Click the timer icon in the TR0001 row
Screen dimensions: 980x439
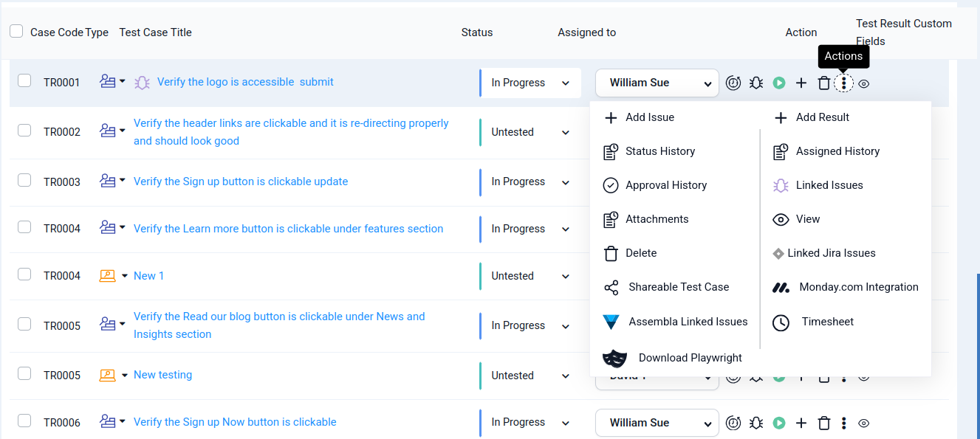click(733, 83)
